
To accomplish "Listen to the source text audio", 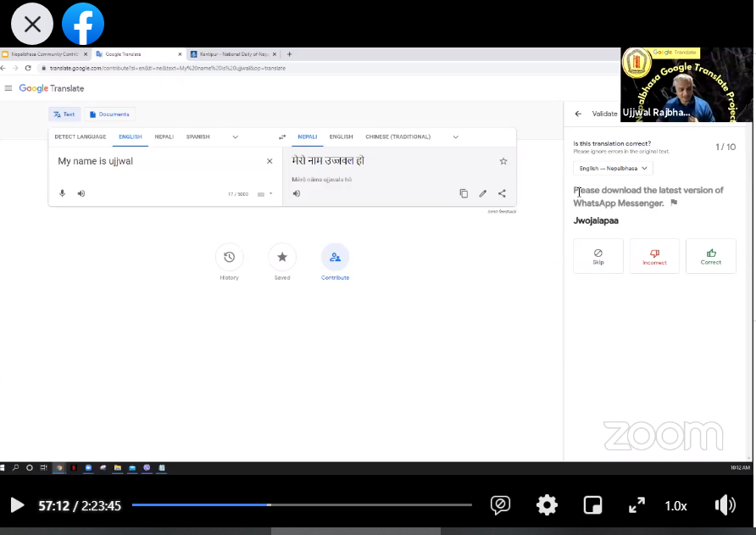I will [x=81, y=193].
